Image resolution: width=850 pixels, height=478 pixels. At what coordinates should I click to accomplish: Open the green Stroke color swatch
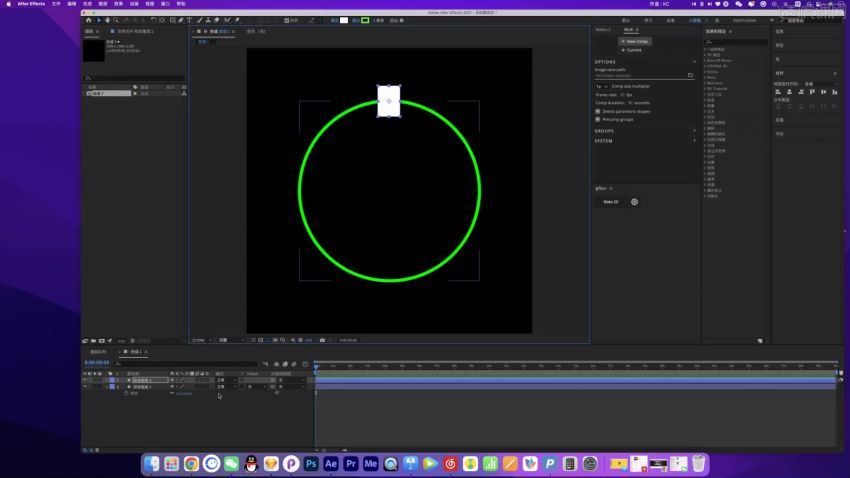pos(365,20)
